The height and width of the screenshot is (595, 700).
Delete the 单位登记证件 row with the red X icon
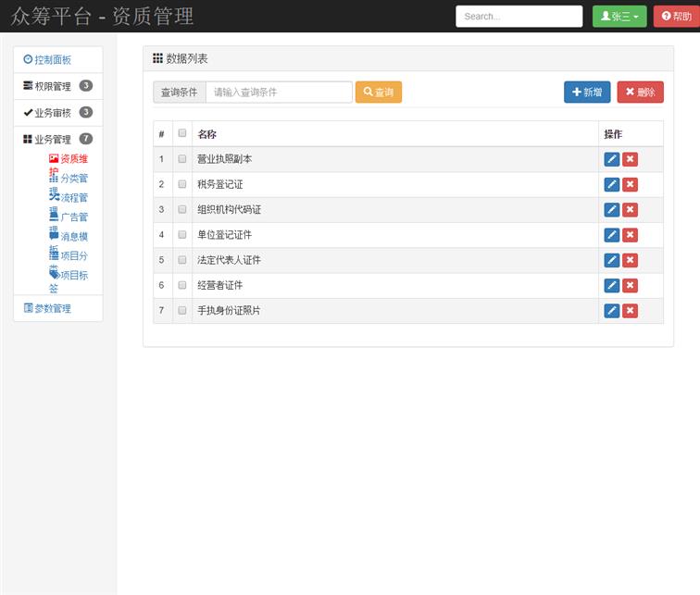630,235
